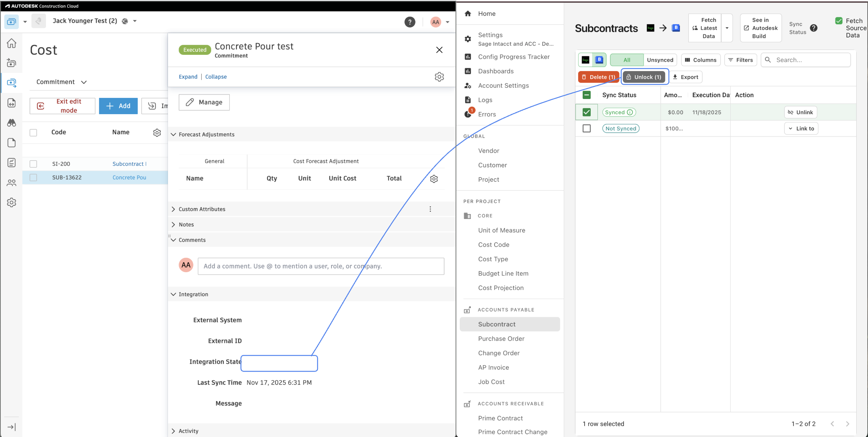Click the Unlock (1) button
The image size is (868, 437).
(644, 77)
